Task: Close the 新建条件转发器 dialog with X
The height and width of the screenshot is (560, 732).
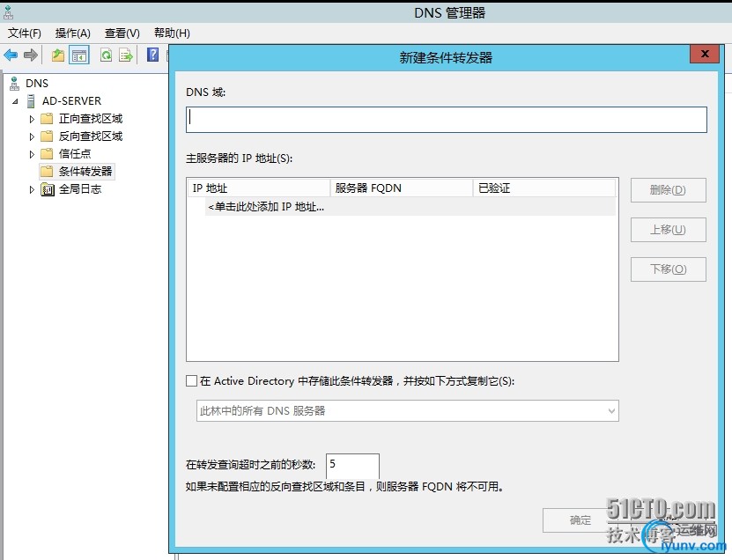Action: [705, 54]
